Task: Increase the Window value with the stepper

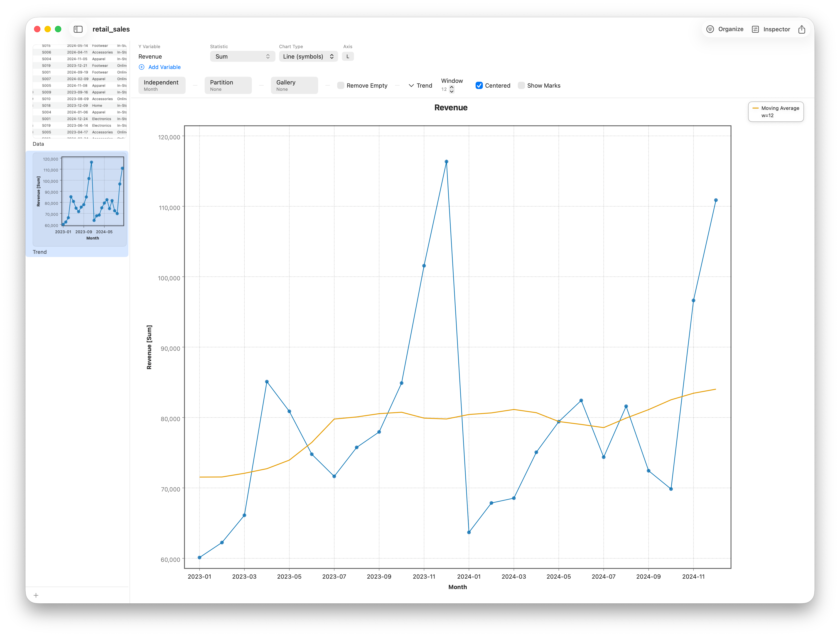Action: point(452,87)
